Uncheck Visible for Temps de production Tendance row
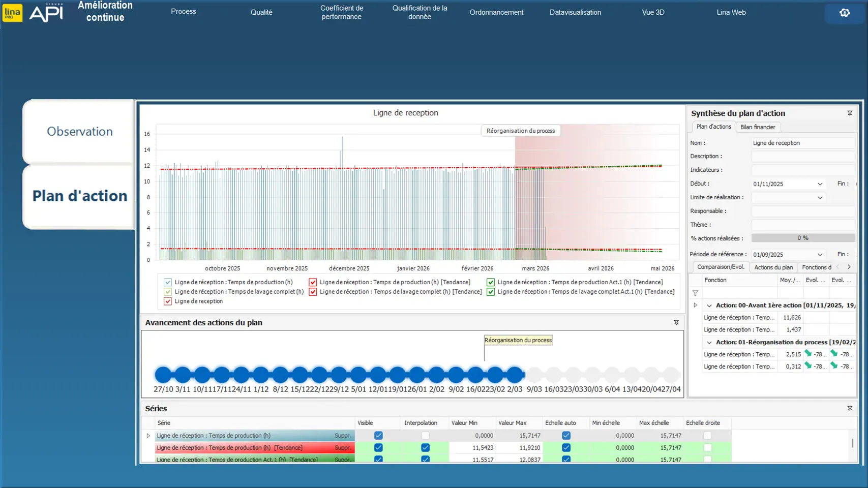The image size is (868, 488). tap(378, 448)
